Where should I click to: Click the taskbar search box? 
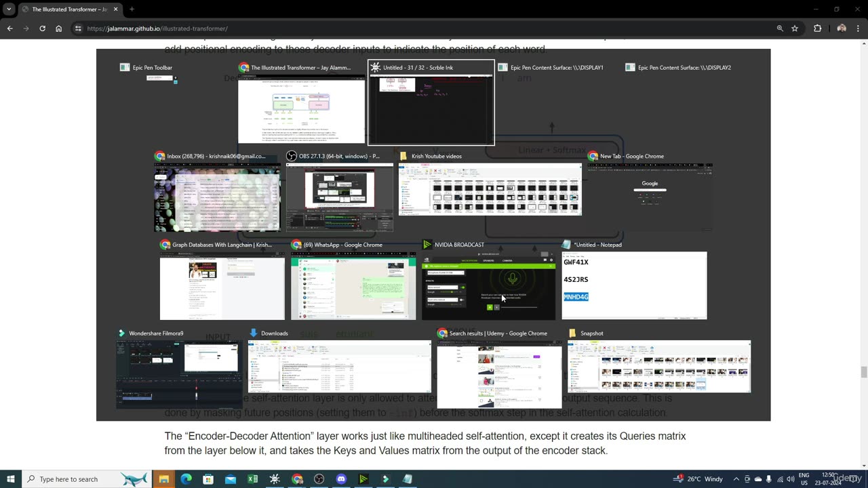click(87, 479)
